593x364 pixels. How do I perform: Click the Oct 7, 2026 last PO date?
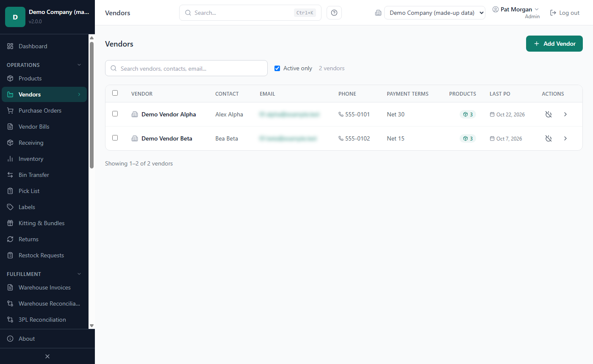(506, 138)
